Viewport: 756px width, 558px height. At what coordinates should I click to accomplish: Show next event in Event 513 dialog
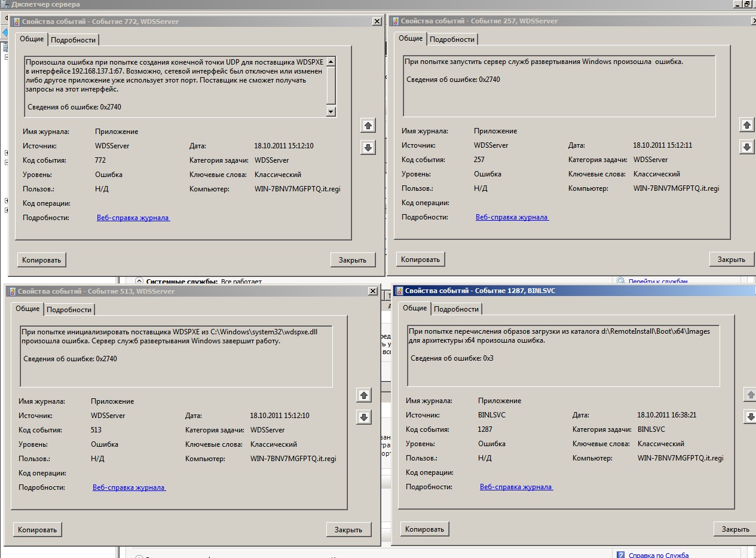point(364,417)
